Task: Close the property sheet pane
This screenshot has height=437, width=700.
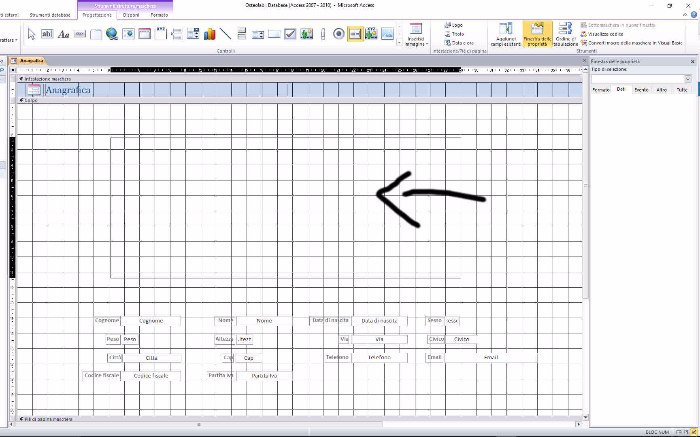Action: click(x=692, y=61)
